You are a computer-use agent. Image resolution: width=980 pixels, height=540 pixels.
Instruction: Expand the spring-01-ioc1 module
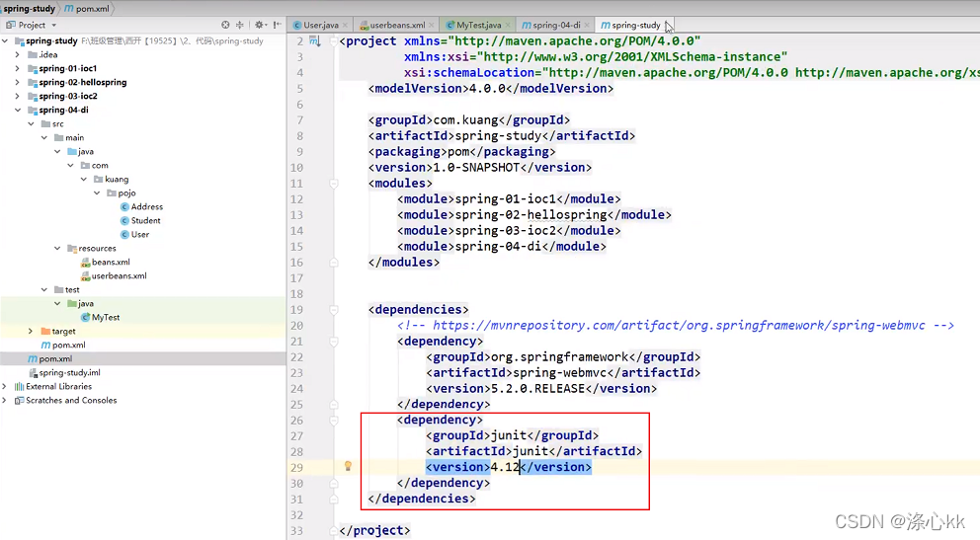18,69
